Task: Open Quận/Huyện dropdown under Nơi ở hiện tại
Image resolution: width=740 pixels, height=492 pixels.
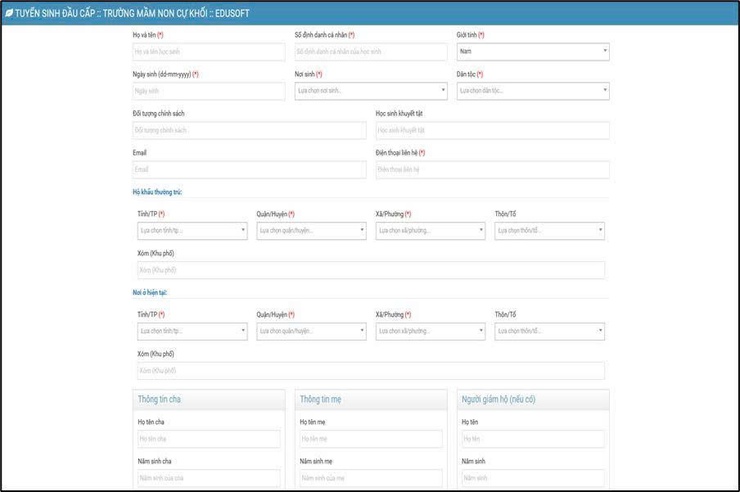Action: click(311, 331)
